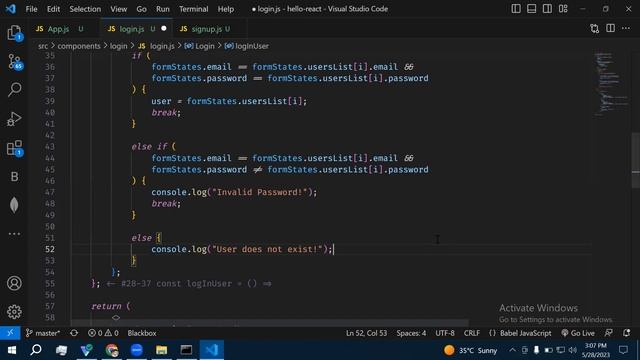
Task: Open the File menu
Action: click(31, 9)
